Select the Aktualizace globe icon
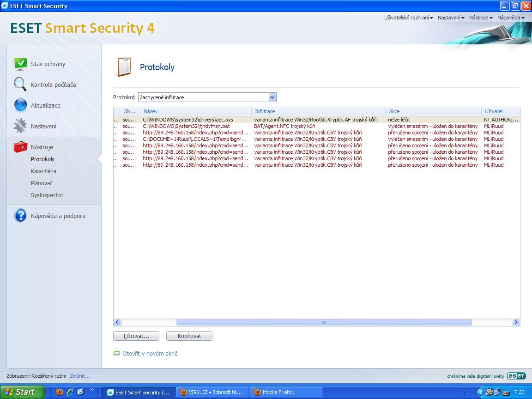 pos(20,105)
